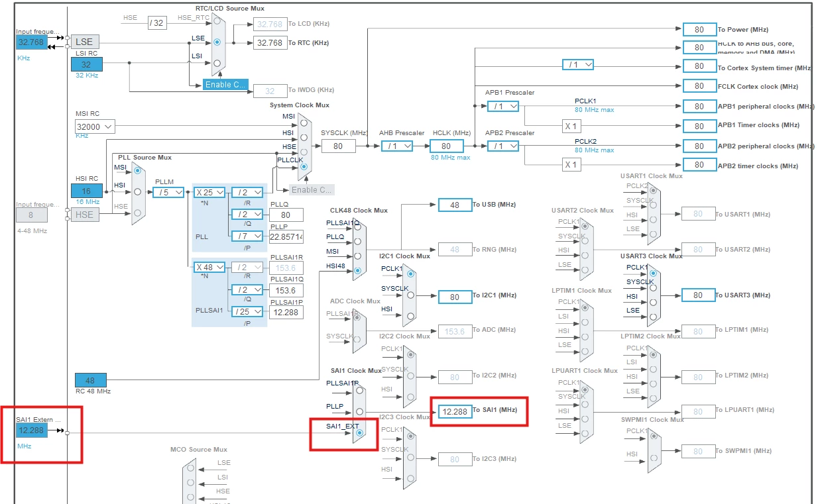This screenshot has width=818, height=504.
Task: Expand the AHB Prescaler dropdown
Action: tap(397, 146)
